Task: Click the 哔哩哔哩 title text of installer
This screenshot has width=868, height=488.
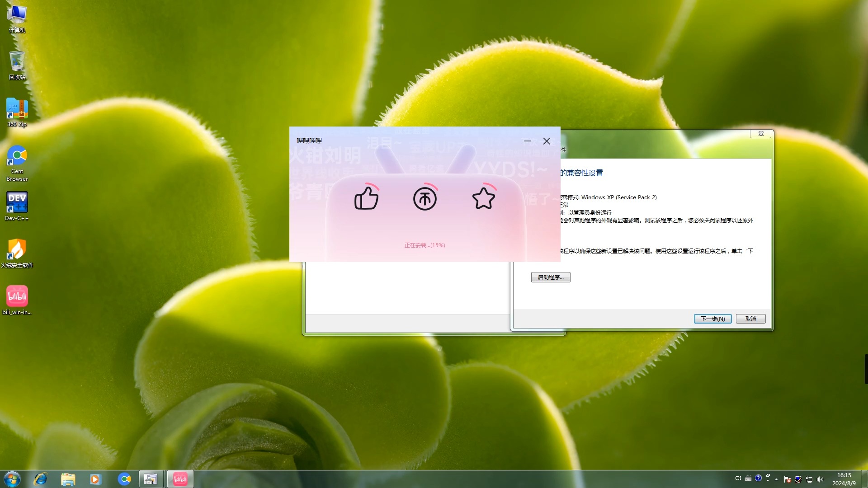Action: coord(309,141)
